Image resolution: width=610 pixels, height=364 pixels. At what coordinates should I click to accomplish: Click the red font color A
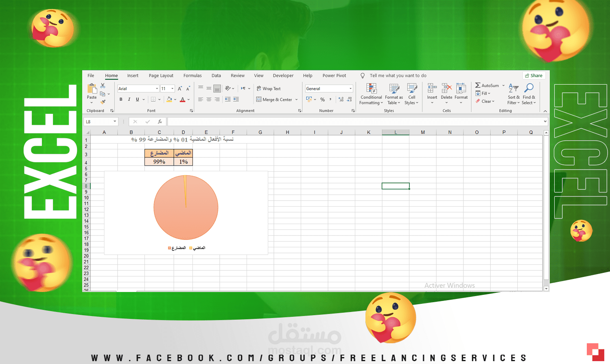click(x=183, y=99)
